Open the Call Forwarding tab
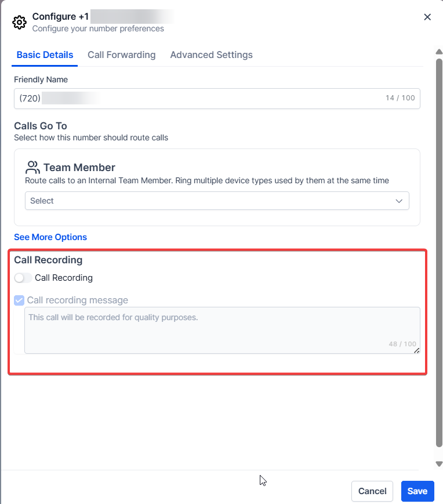The width and height of the screenshot is (443, 504). [x=122, y=55]
